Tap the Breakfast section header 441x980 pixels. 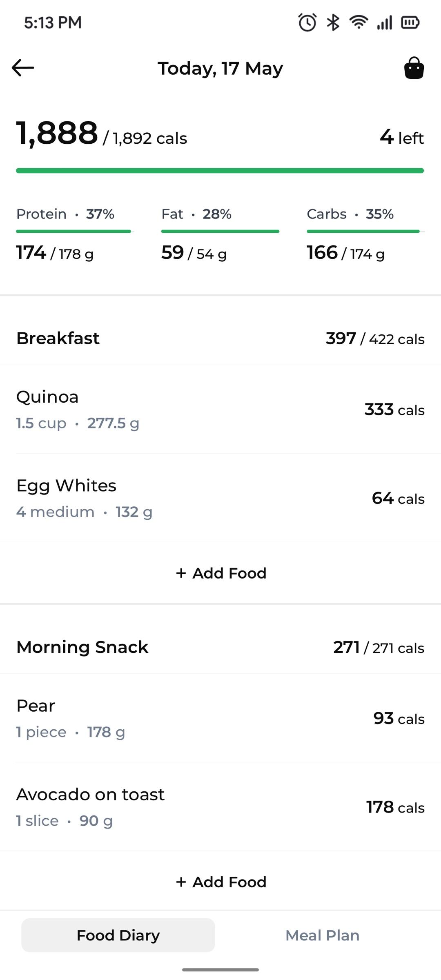tap(220, 338)
